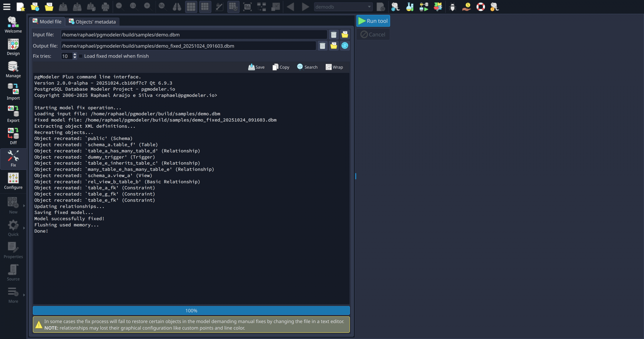Screen dimensions: 644x339
Task: Go to the Import view
Action: click(13, 92)
